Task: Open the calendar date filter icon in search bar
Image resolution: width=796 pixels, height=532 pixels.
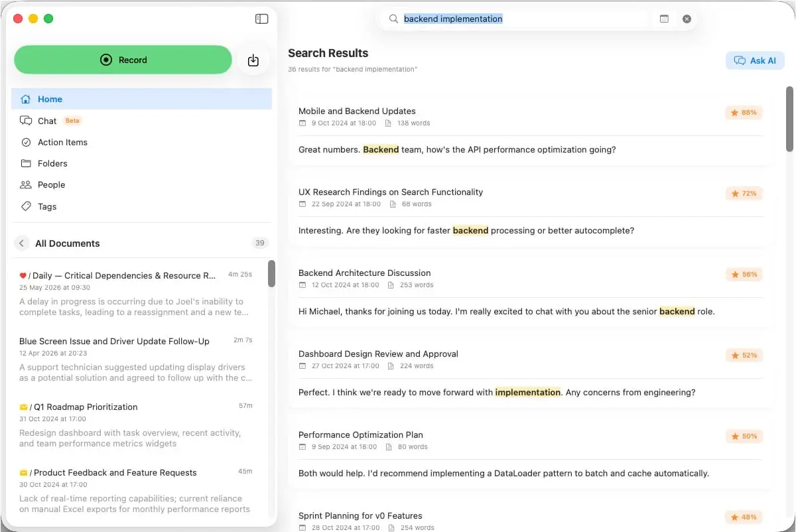Action: click(x=664, y=19)
